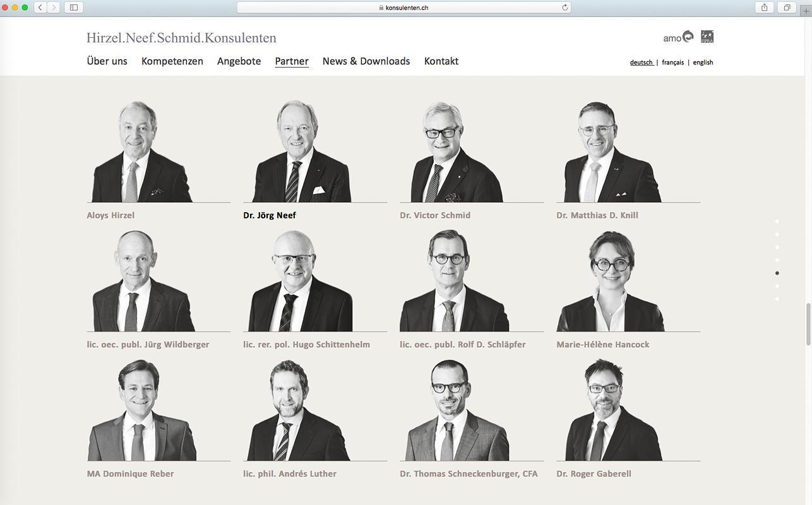Toggle the Safari sidebar icon
The width and height of the screenshot is (812, 505).
coord(74,8)
